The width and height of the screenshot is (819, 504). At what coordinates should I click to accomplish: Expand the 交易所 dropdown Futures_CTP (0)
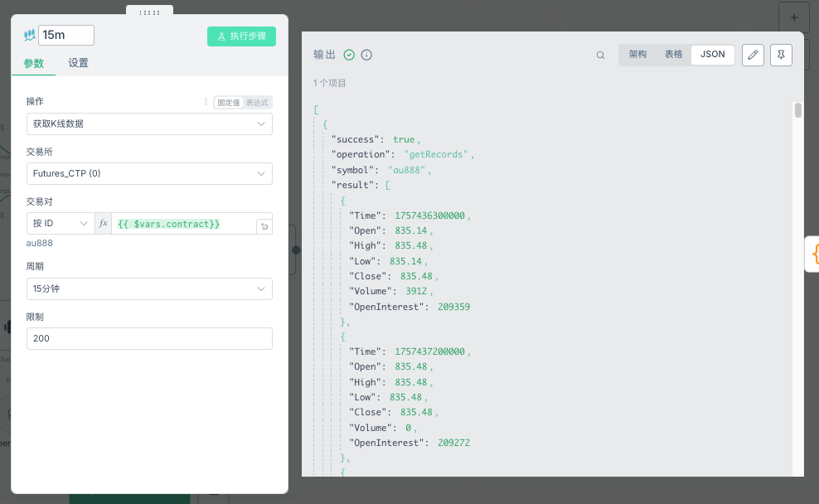click(149, 174)
